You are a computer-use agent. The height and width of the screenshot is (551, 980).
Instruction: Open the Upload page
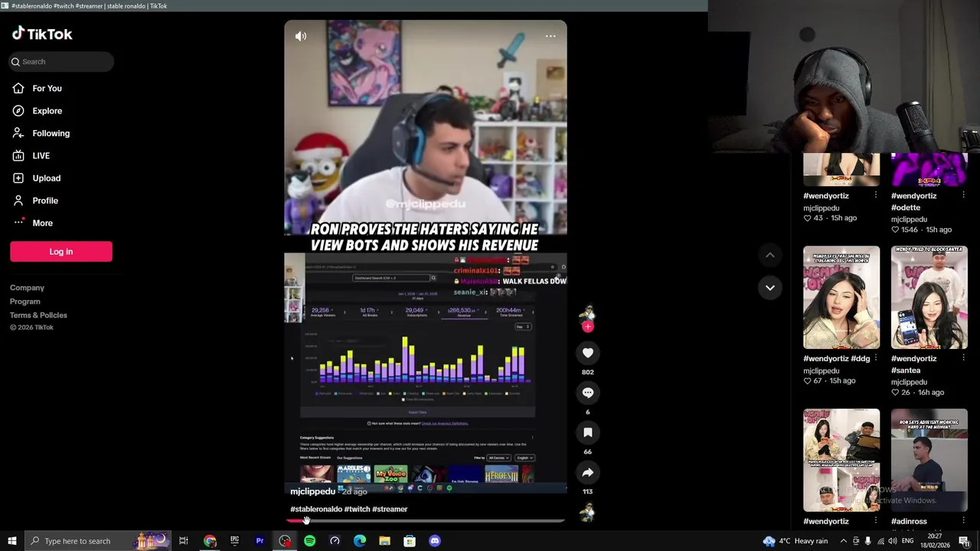coord(46,178)
